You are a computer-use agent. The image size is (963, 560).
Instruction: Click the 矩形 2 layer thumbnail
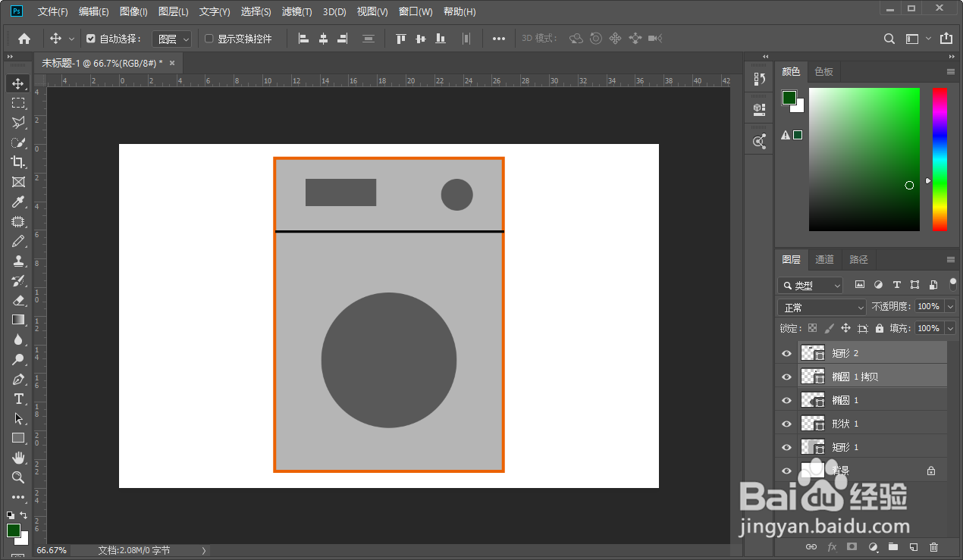pos(813,353)
